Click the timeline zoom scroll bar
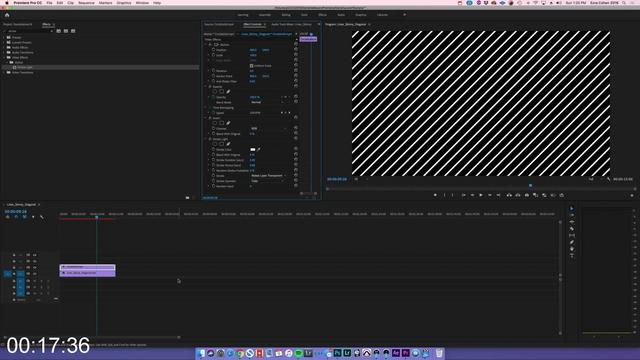 point(92,337)
